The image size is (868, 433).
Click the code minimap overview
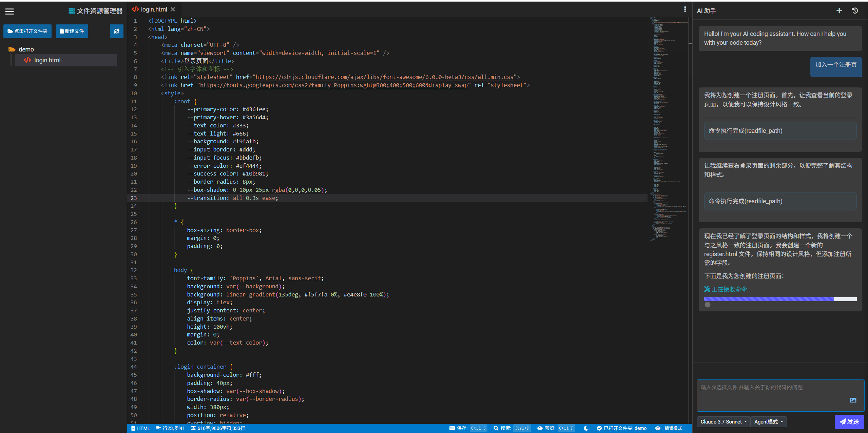pyautogui.click(x=669, y=129)
